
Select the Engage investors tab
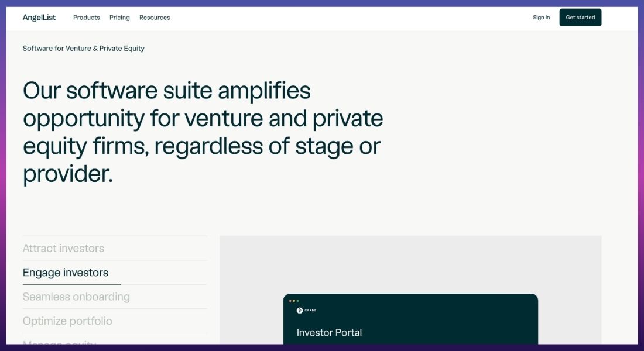(x=66, y=273)
